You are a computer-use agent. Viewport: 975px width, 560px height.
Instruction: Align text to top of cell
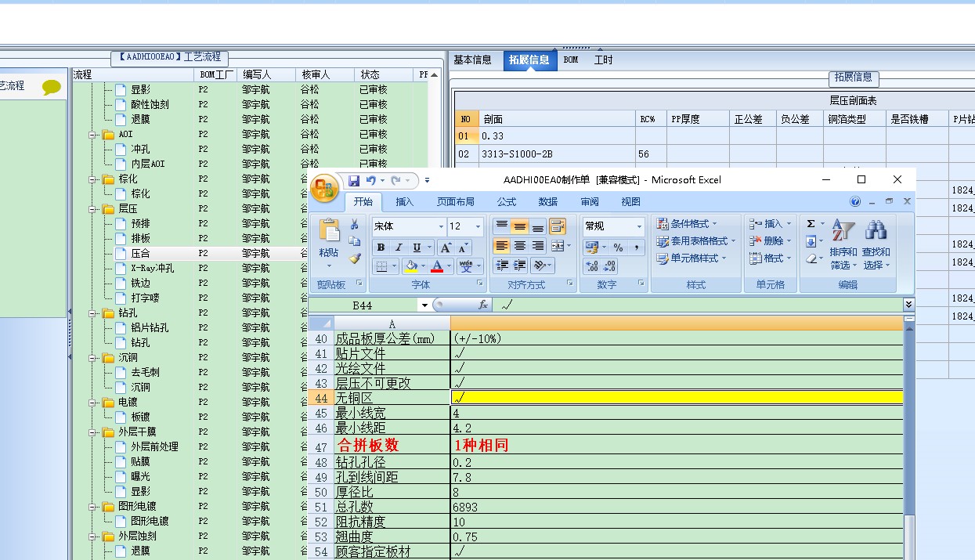point(502,226)
